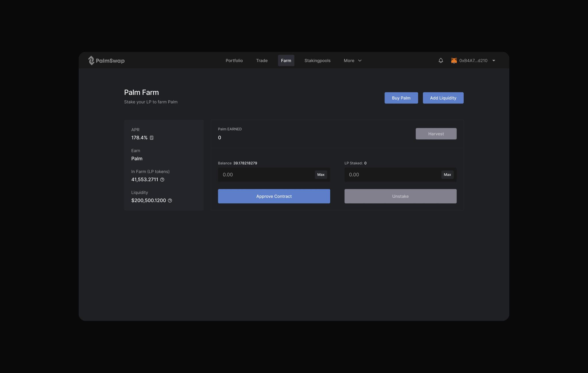The height and width of the screenshot is (373, 588).
Task: Click the In Farm help icon
Action: pos(162,180)
